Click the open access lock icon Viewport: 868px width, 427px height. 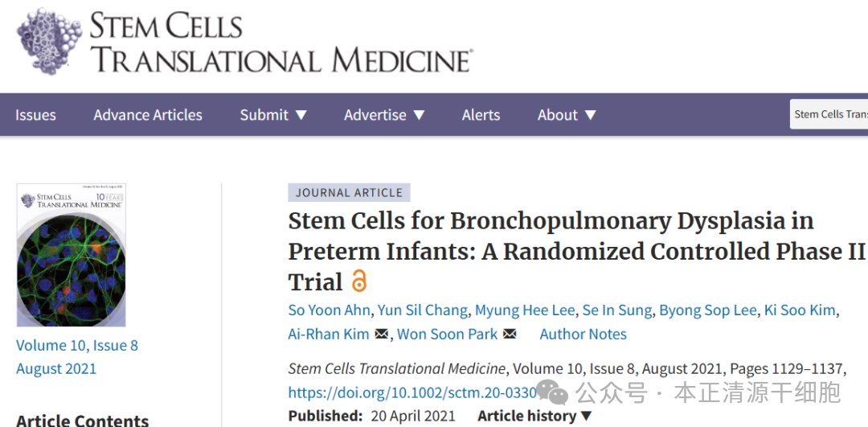[358, 281]
